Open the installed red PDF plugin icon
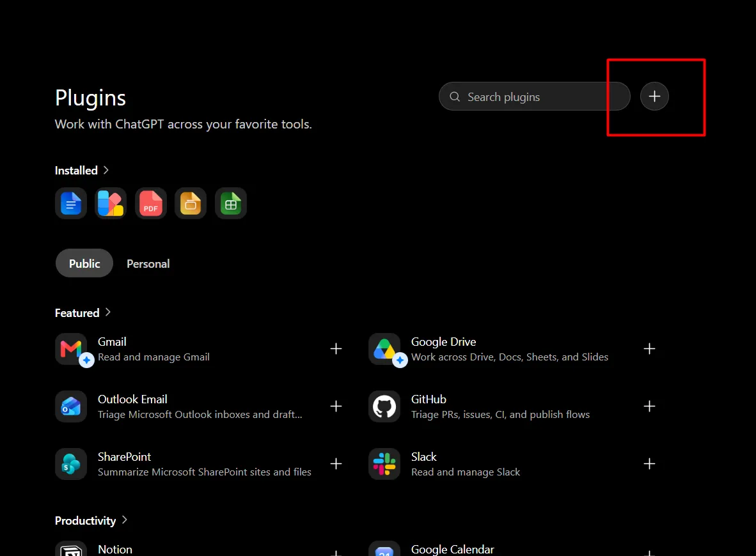The height and width of the screenshot is (556, 756). click(151, 203)
